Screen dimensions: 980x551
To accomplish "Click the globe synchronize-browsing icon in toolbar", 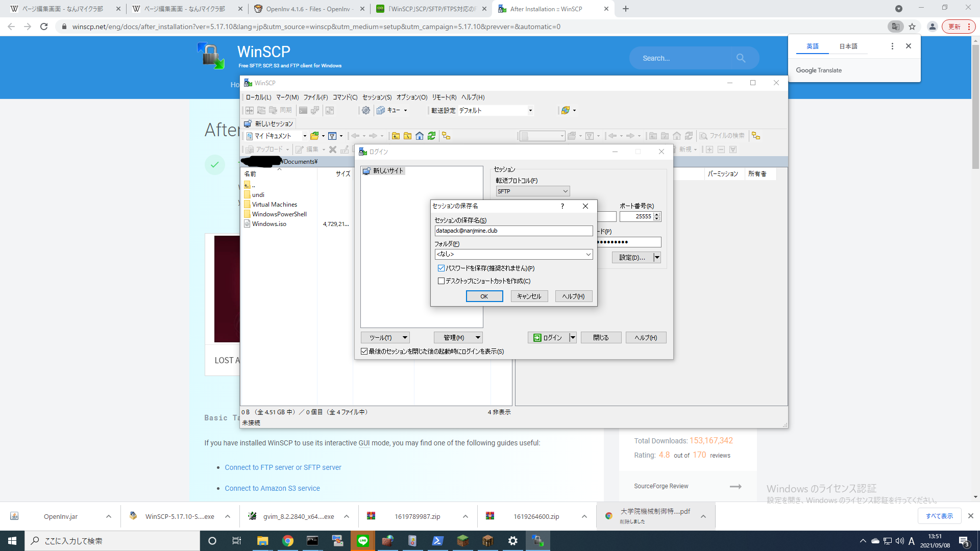I will pyautogui.click(x=566, y=110).
